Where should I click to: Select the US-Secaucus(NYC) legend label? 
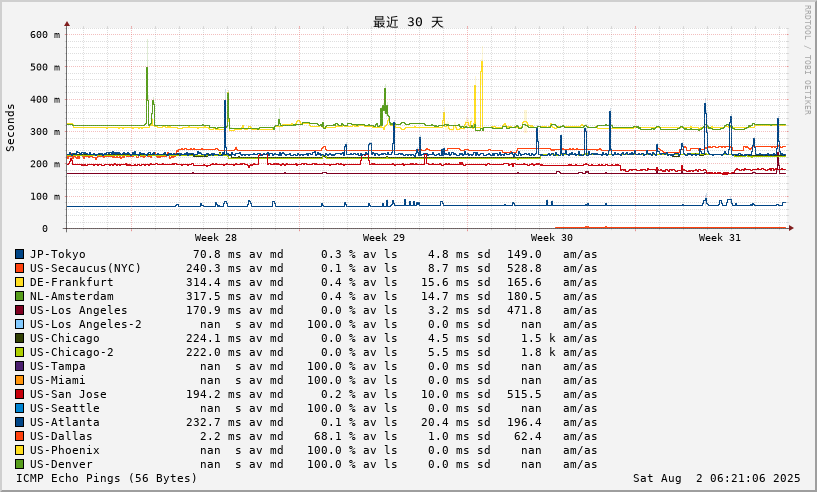tap(85, 268)
